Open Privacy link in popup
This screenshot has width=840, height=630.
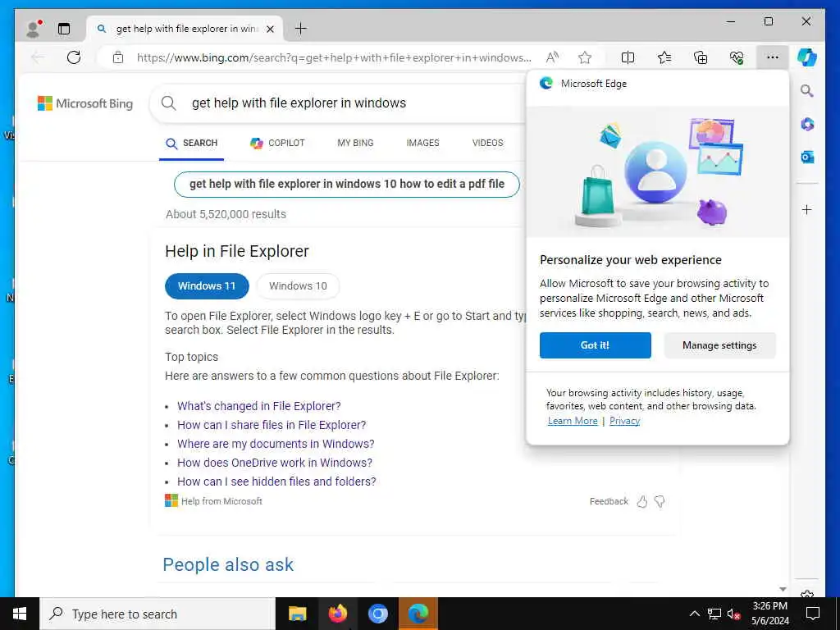click(x=624, y=421)
